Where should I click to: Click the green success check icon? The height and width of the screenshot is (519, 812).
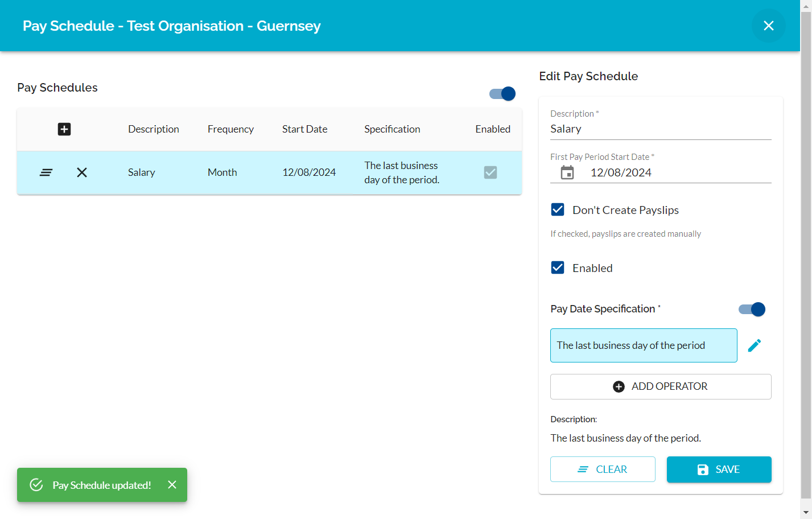coord(36,485)
